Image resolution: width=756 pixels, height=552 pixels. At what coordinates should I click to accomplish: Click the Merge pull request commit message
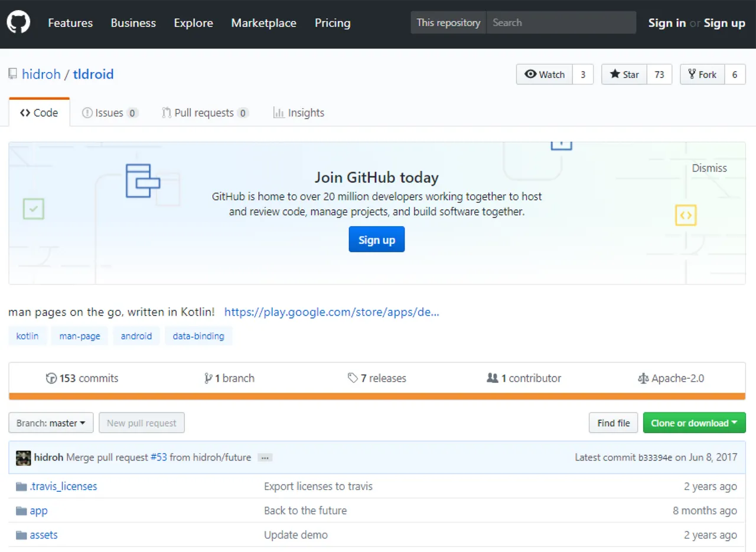pos(107,457)
